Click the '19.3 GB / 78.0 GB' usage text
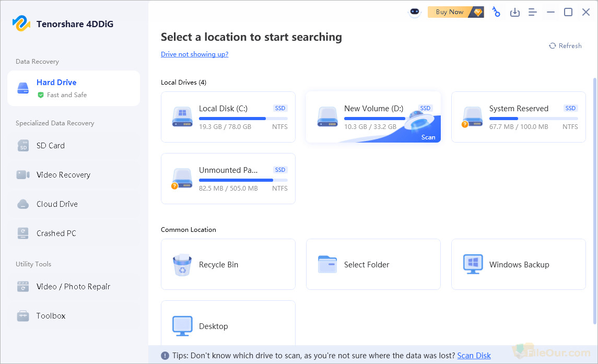This screenshot has width=598, height=364. coord(225,127)
